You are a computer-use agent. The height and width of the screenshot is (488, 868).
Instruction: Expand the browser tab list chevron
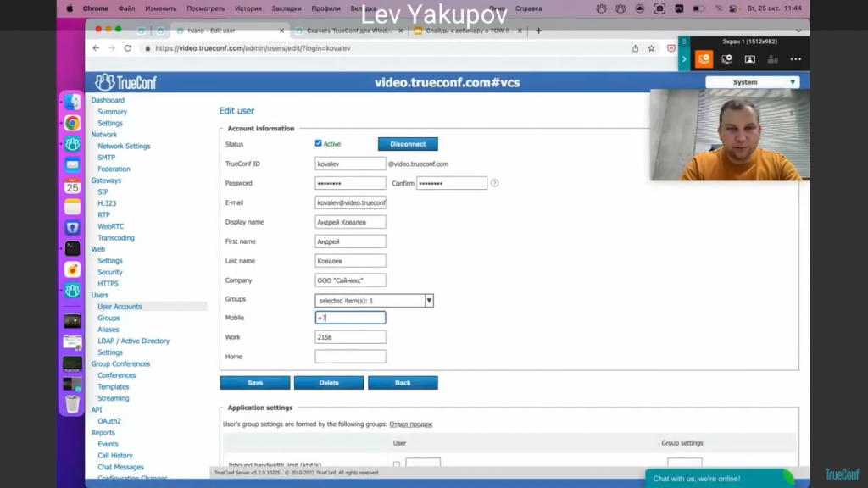[798, 30]
